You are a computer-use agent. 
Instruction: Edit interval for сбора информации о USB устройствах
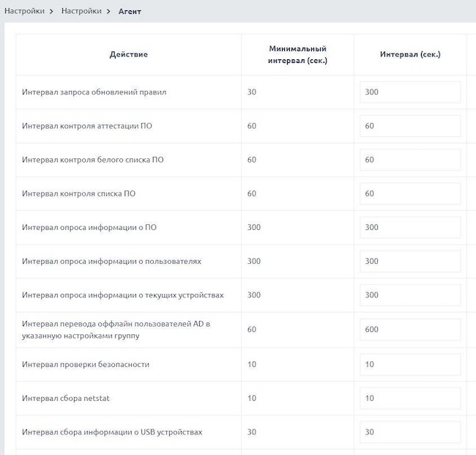pyautogui.click(x=410, y=432)
